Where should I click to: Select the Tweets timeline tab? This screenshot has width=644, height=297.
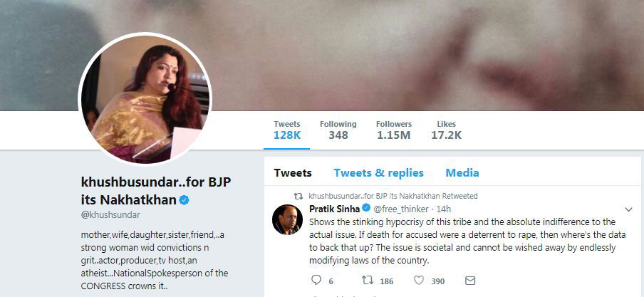click(293, 173)
